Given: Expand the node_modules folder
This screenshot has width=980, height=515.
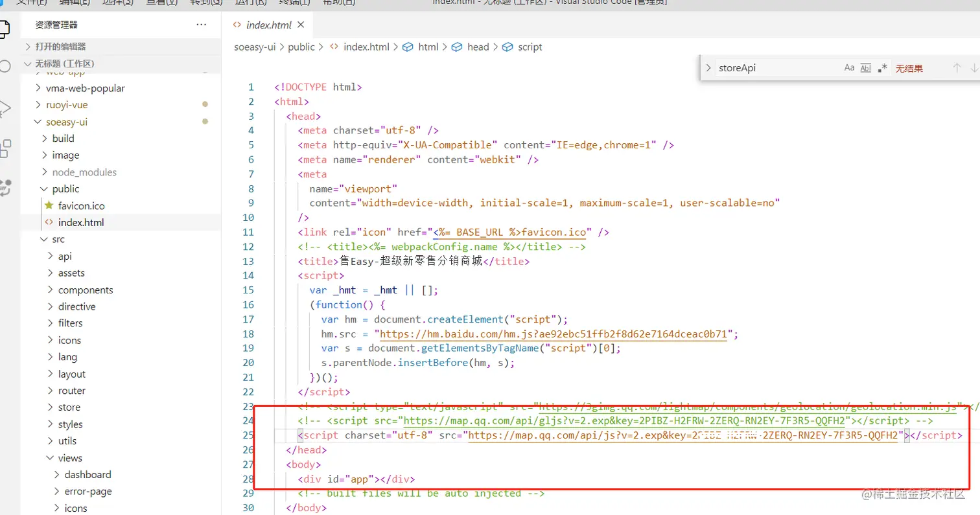Looking at the screenshot, I should [x=44, y=172].
